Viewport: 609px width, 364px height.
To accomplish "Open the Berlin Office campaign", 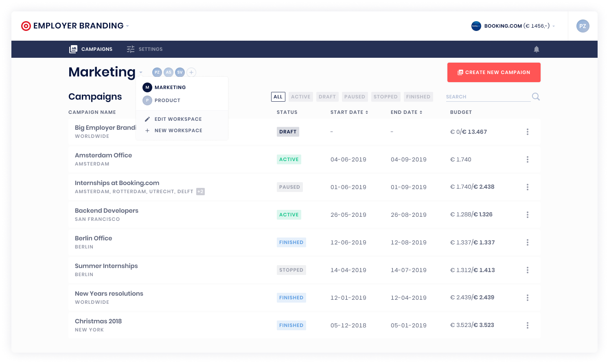I will click(94, 238).
